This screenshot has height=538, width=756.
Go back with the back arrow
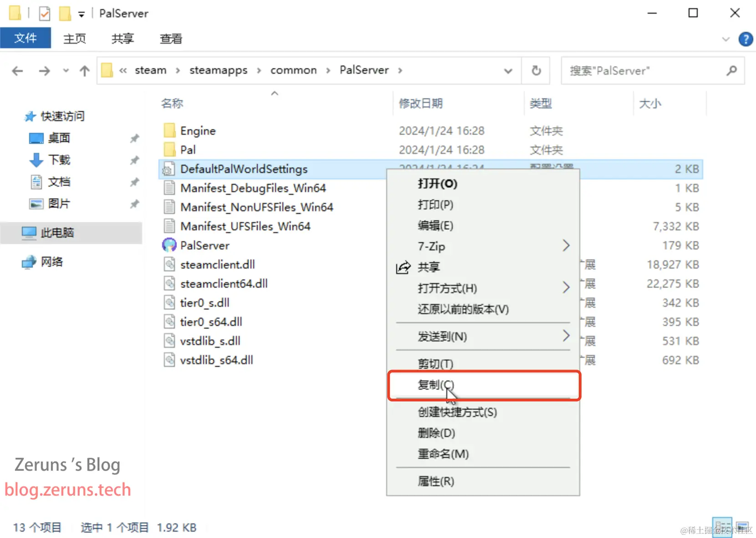[17, 71]
